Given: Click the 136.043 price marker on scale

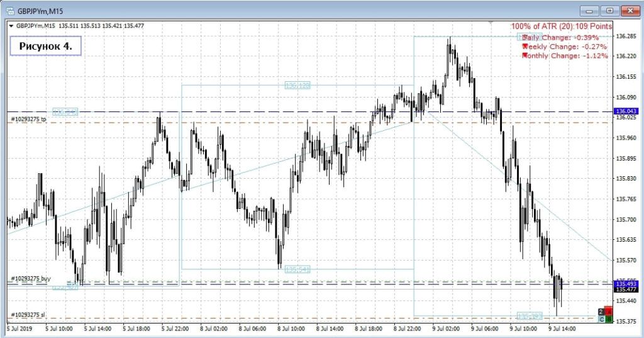Looking at the screenshot, I should (x=626, y=111).
